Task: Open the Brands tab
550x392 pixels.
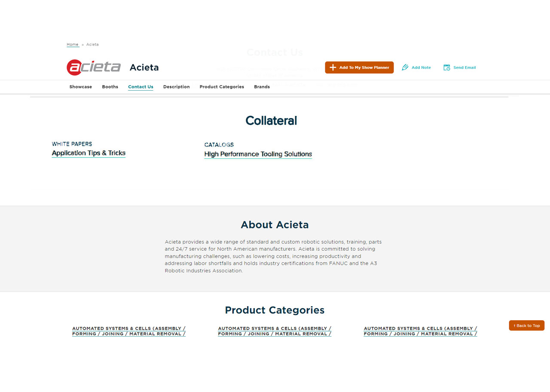Action: 262,87
